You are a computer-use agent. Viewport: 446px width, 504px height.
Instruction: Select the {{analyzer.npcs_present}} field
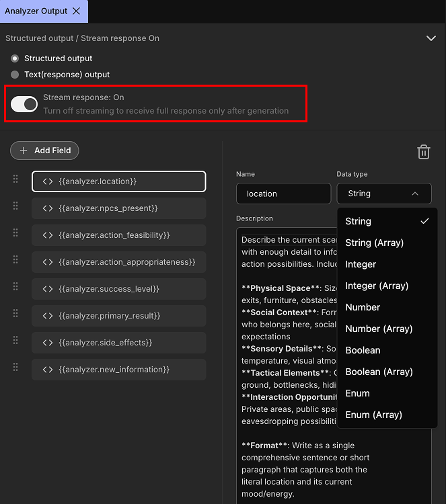(x=119, y=208)
